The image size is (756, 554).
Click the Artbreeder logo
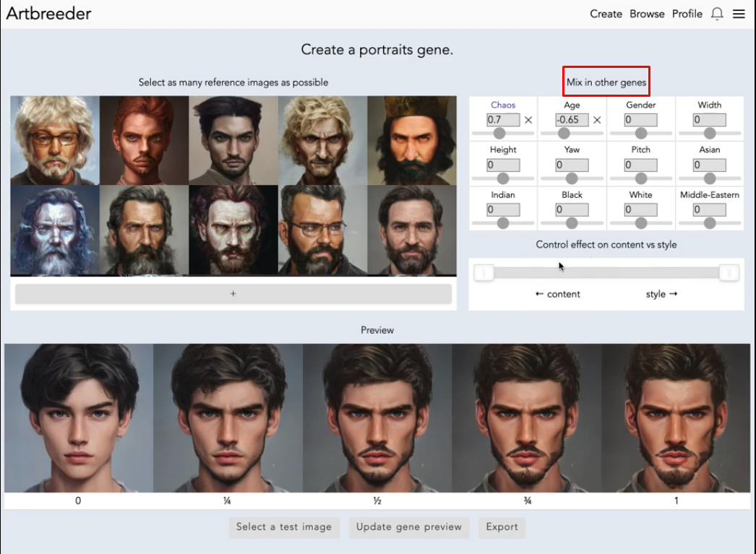[48, 13]
